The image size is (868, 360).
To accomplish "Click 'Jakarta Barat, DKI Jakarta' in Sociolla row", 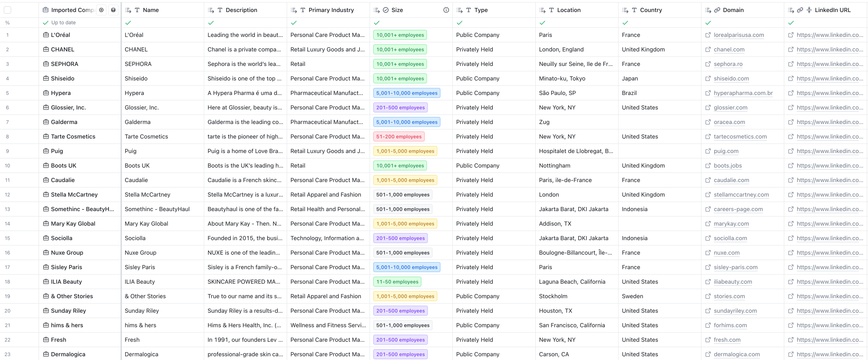I will tap(574, 238).
